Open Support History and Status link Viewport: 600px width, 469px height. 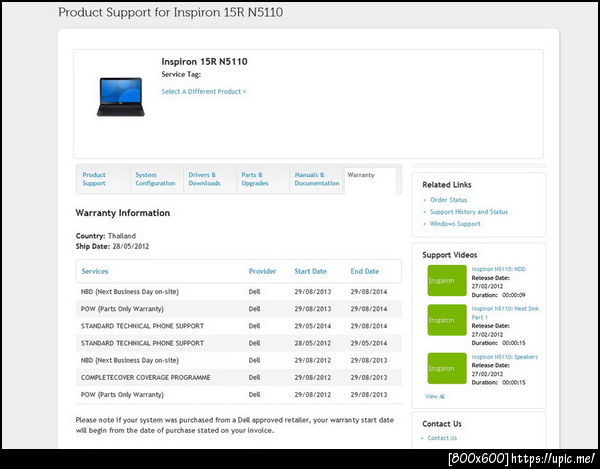click(469, 212)
